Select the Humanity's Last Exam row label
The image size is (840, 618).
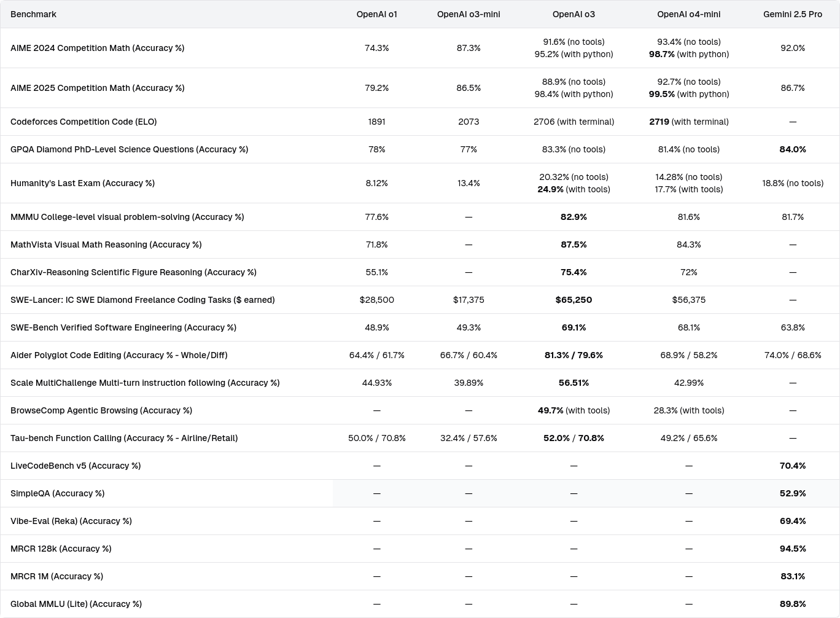click(82, 183)
